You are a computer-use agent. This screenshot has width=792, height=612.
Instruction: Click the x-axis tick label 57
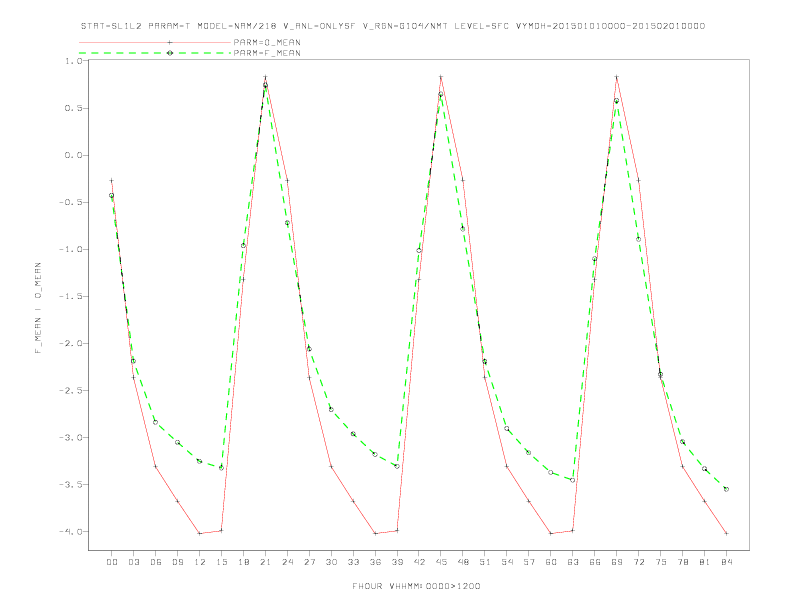[529, 562]
